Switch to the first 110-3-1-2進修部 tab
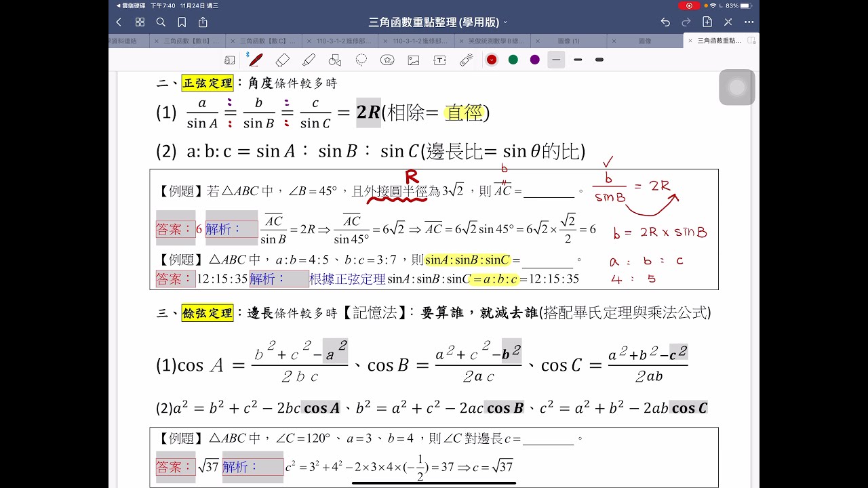This screenshot has width=868, height=488. tap(339, 41)
